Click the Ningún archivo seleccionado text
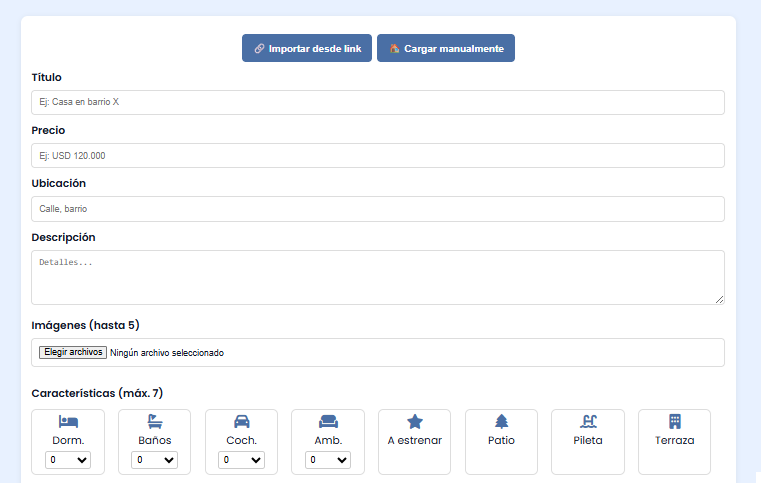Screen dimensions: 761x483 point(167,353)
